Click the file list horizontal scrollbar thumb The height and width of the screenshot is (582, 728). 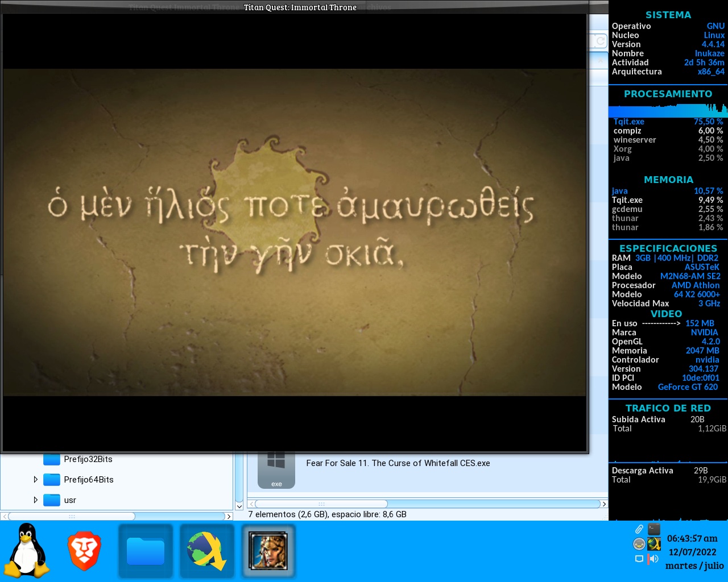321,504
